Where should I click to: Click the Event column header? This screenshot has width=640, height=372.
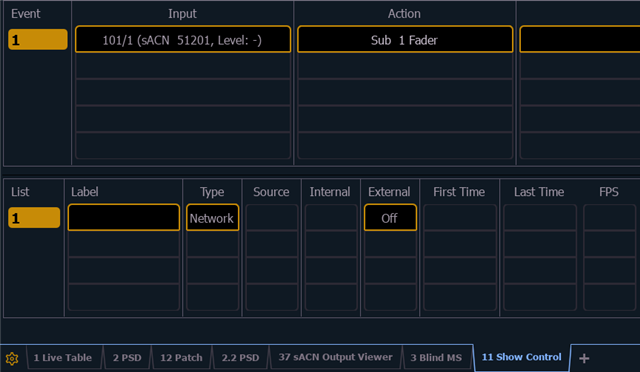pyautogui.click(x=25, y=14)
